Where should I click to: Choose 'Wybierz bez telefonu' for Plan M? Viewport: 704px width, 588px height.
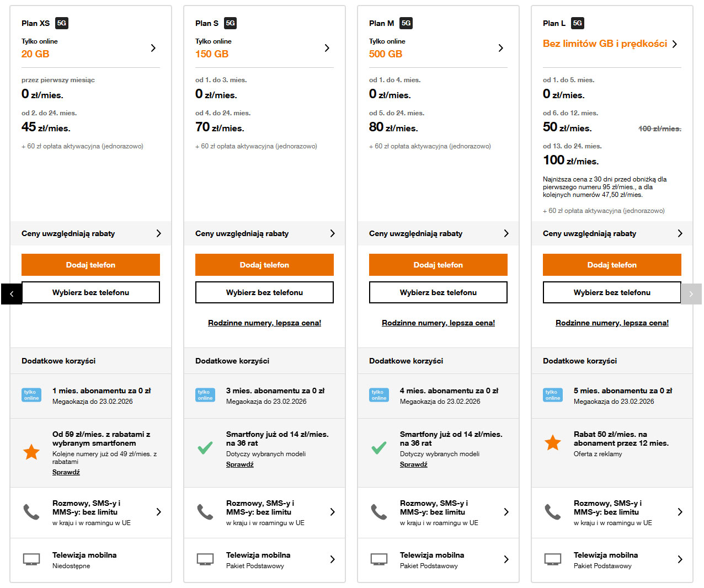coord(438,292)
